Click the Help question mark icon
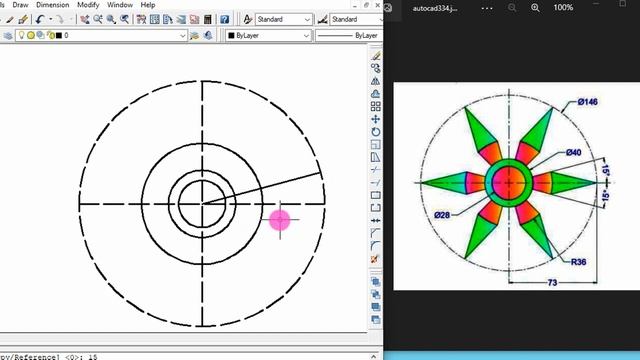This screenshot has width=640, height=360. coord(224,19)
